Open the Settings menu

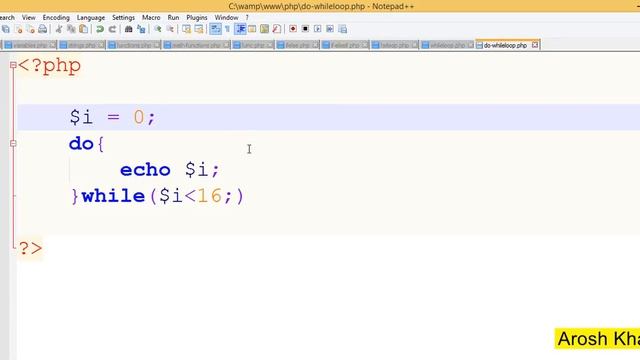click(123, 18)
